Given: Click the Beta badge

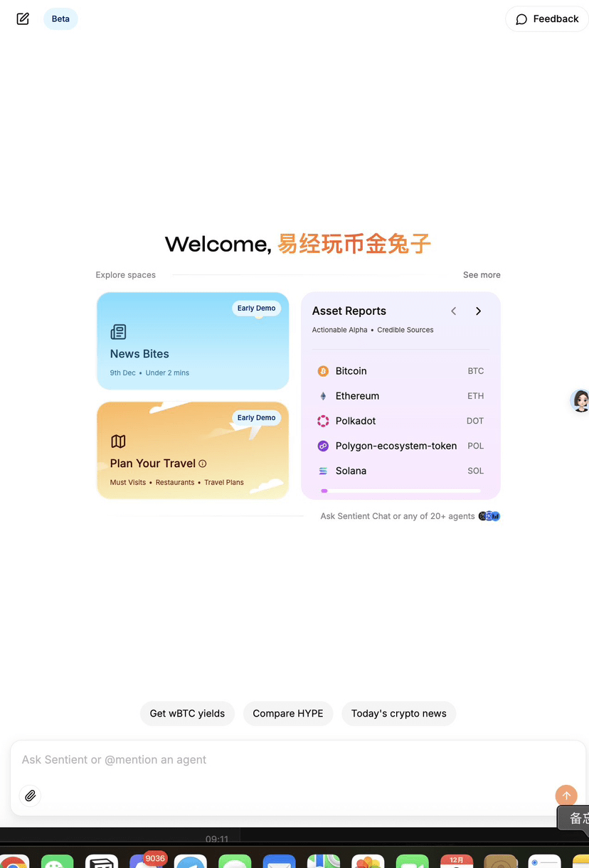Looking at the screenshot, I should click(x=60, y=19).
